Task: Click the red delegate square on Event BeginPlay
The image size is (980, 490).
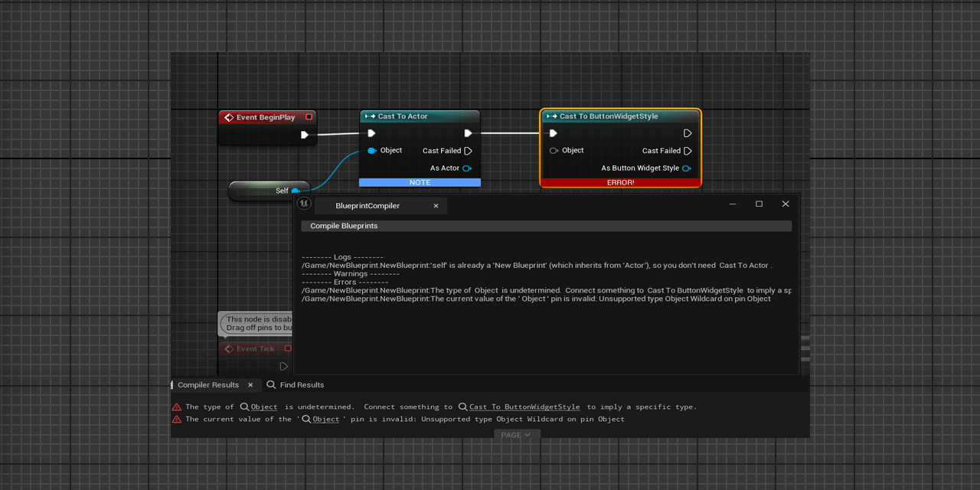Action: point(309,116)
